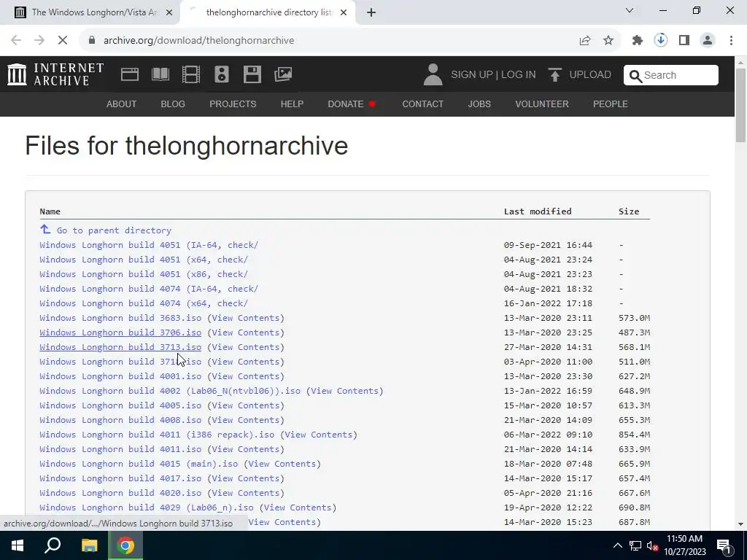Bookmark this page with star icon

pyautogui.click(x=608, y=41)
